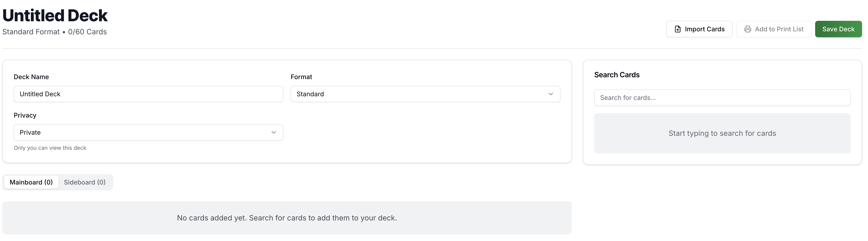Viewport: 868px width, 241px height.
Task: Click Add to Print List
Action: pyautogui.click(x=774, y=29)
